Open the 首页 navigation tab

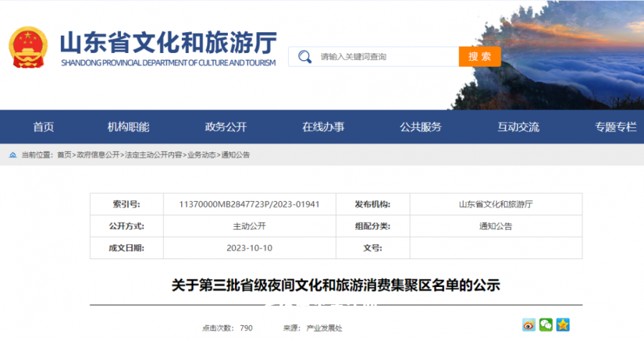43,127
